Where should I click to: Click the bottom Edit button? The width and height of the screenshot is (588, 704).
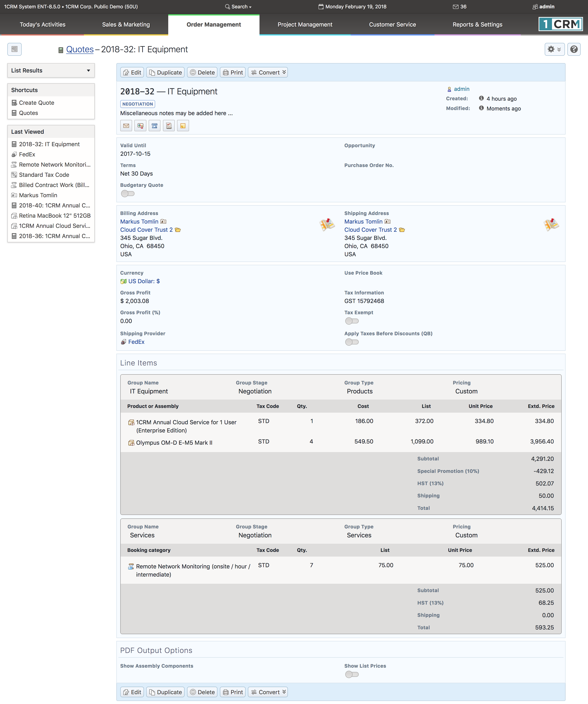point(132,692)
